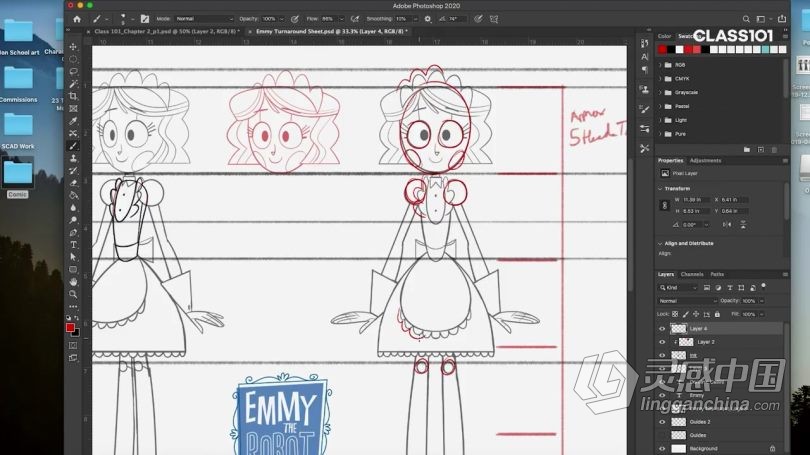This screenshot has width=810, height=455.
Task: Click the foreground color red swatch
Action: [x=70, y=327]
